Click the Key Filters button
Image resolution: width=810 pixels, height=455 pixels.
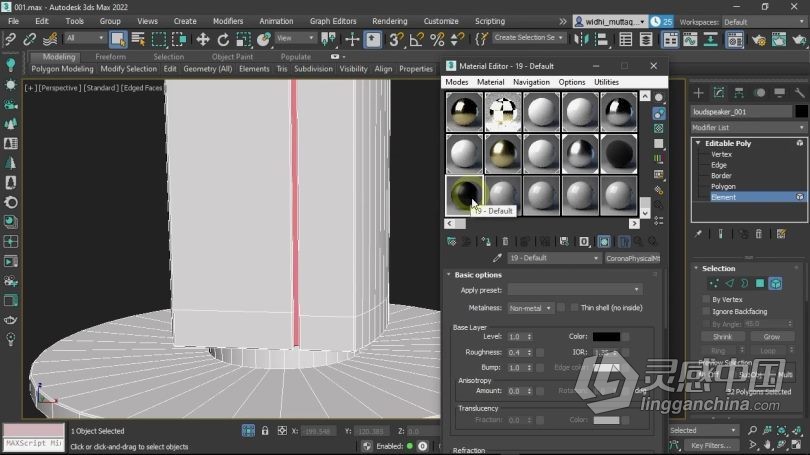(x=711, y=445)
